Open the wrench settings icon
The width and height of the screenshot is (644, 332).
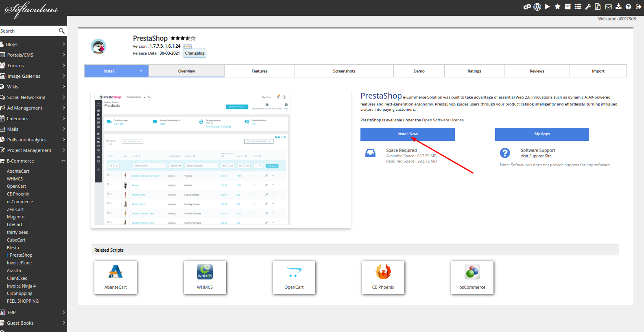pyautogui.click(x=588, y=7)
